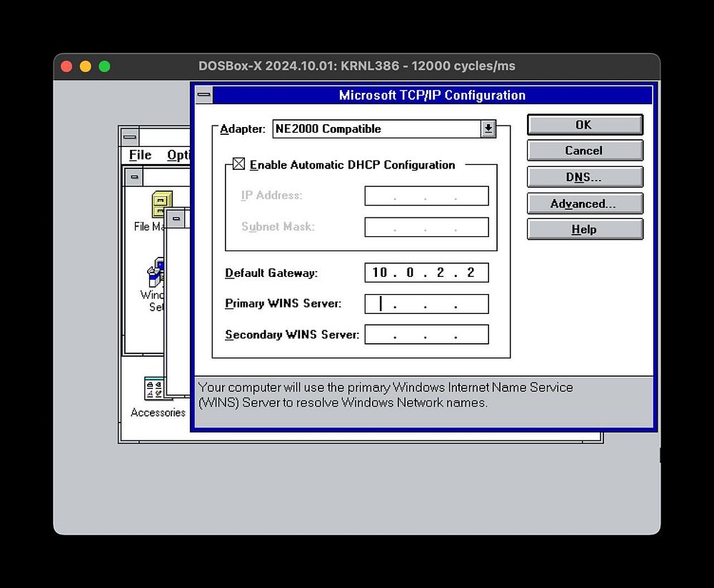Click the Secondary WINS Server field
The height and width of the screenshot is (588, 714).
click(x=427, y=335)
